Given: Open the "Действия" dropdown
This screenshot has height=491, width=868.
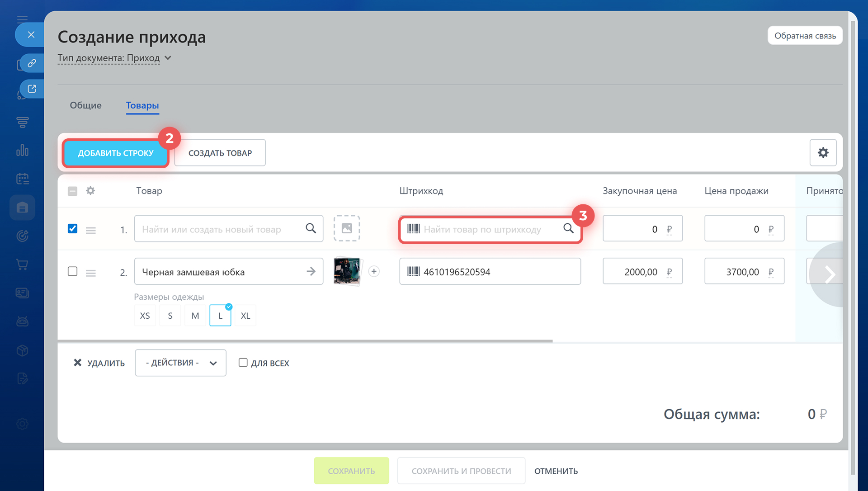Looking at the screenshot, I should click(x=180, y=363).
